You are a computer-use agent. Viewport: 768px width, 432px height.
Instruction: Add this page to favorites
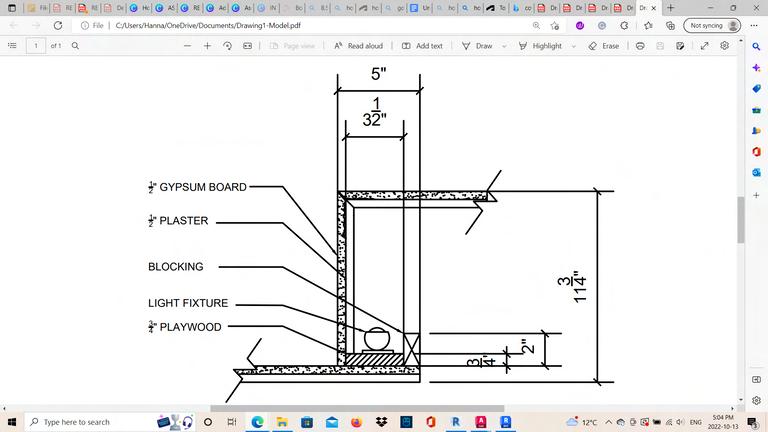554,25
